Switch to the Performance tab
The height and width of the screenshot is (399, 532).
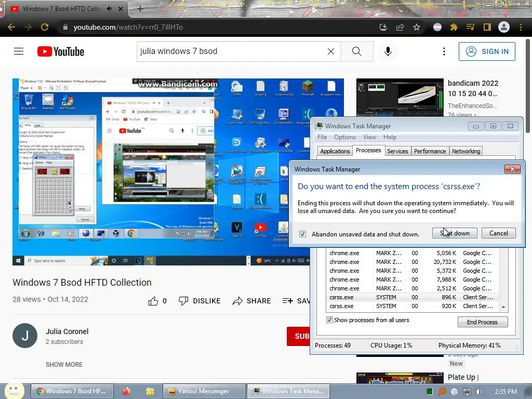(x=430, y=151)
